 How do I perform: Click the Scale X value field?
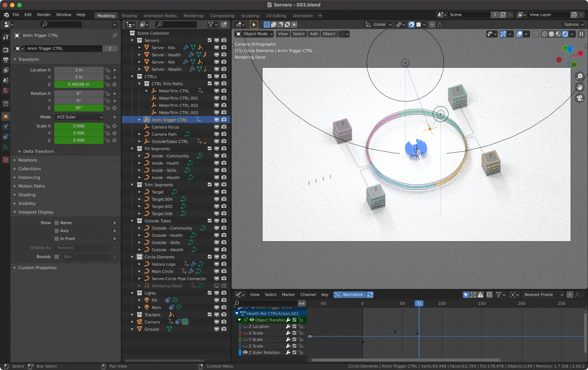[x=79, y=126]
